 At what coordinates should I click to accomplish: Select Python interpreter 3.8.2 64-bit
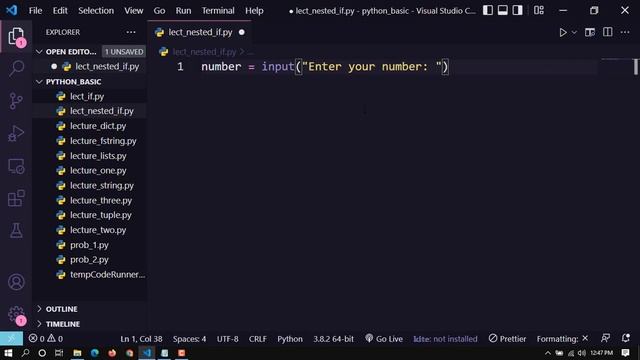(333, 339)
